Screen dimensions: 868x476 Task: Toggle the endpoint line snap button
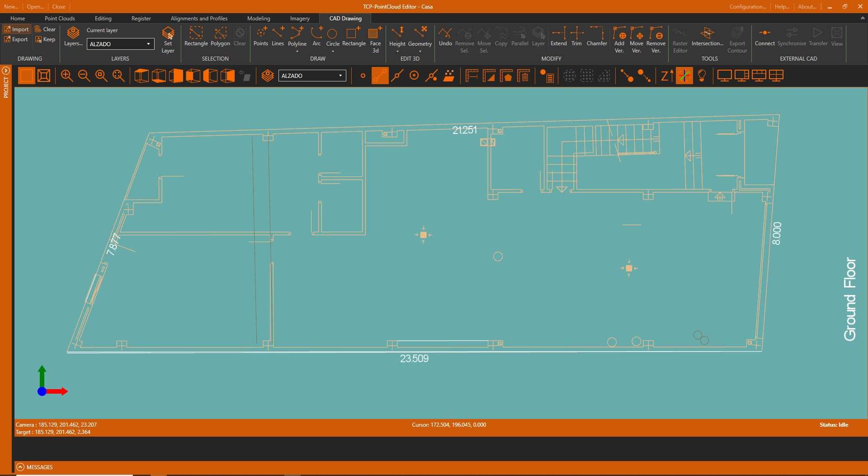380,76
